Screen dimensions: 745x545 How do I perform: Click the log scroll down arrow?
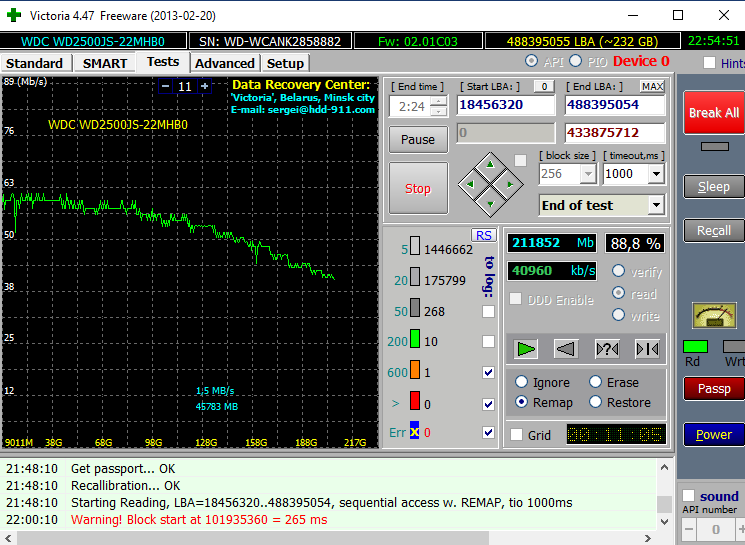click(664, 521)
